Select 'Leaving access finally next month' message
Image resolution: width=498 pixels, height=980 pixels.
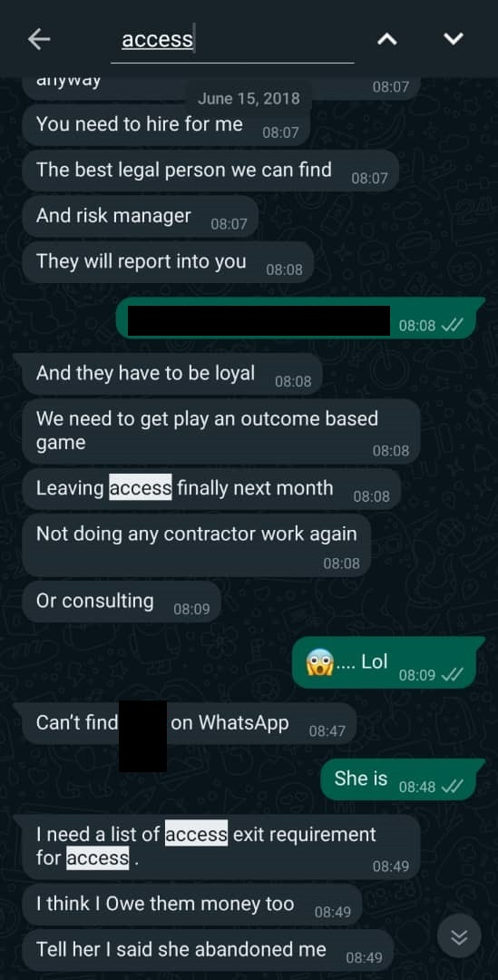[210, 489]
